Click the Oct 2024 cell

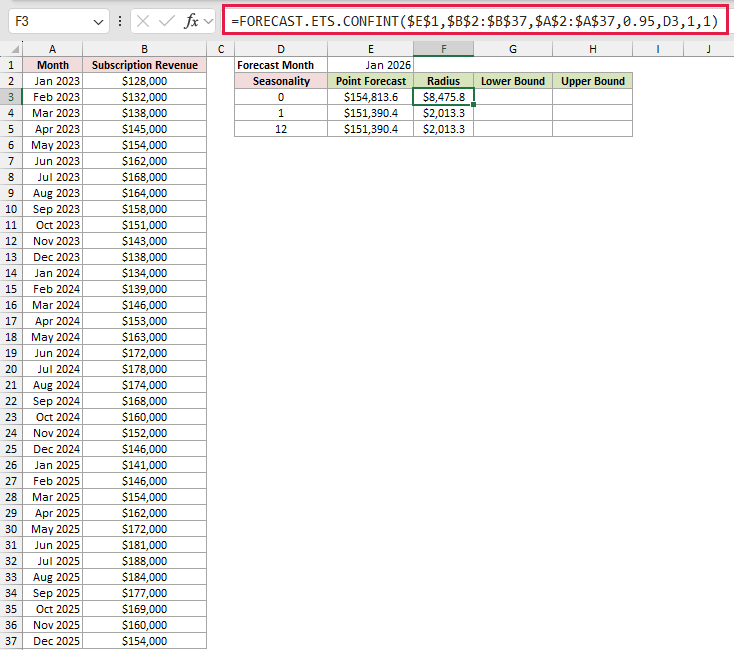click(x=52, y=417)
